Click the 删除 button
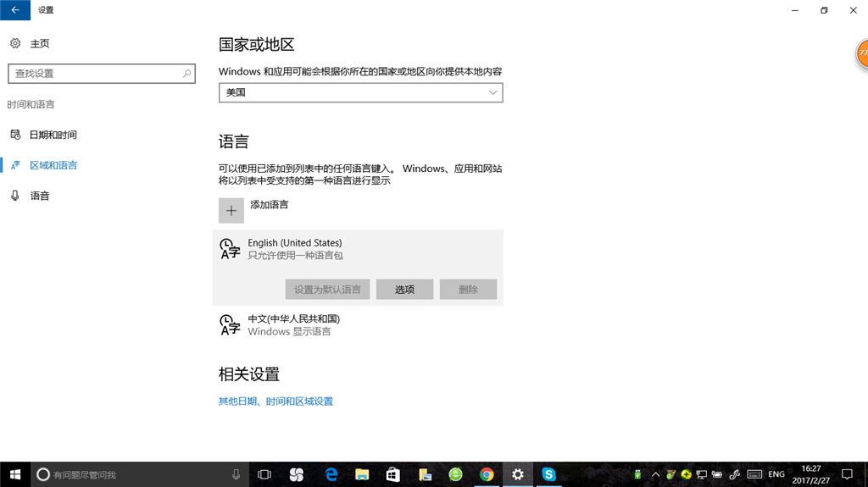This screenshot has height=487, width=868. click(468, 290)
